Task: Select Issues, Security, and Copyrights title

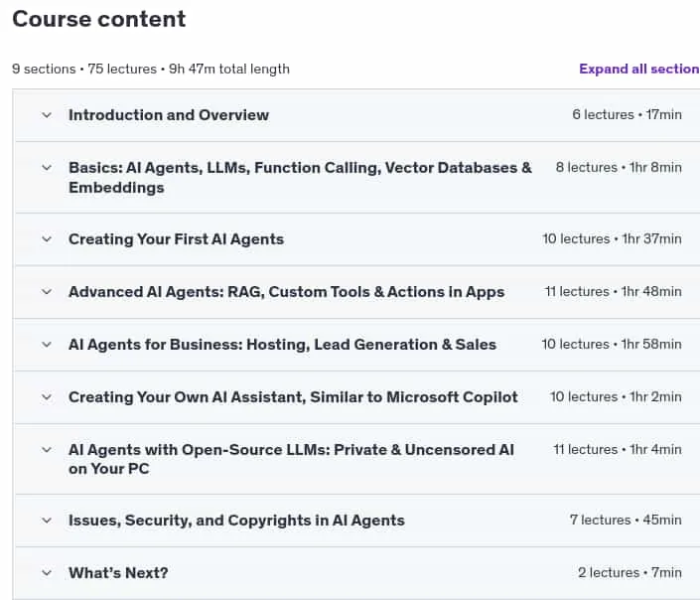Action: pos(236,521)
